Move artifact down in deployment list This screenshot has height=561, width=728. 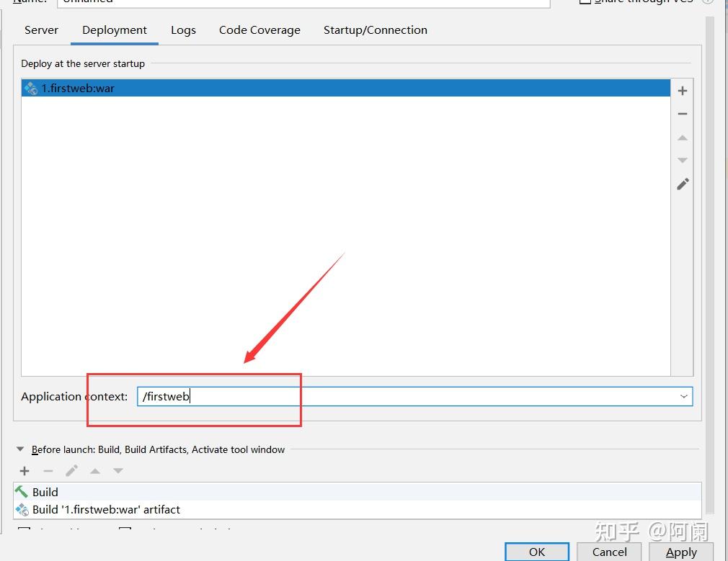(x=682, y=160)
